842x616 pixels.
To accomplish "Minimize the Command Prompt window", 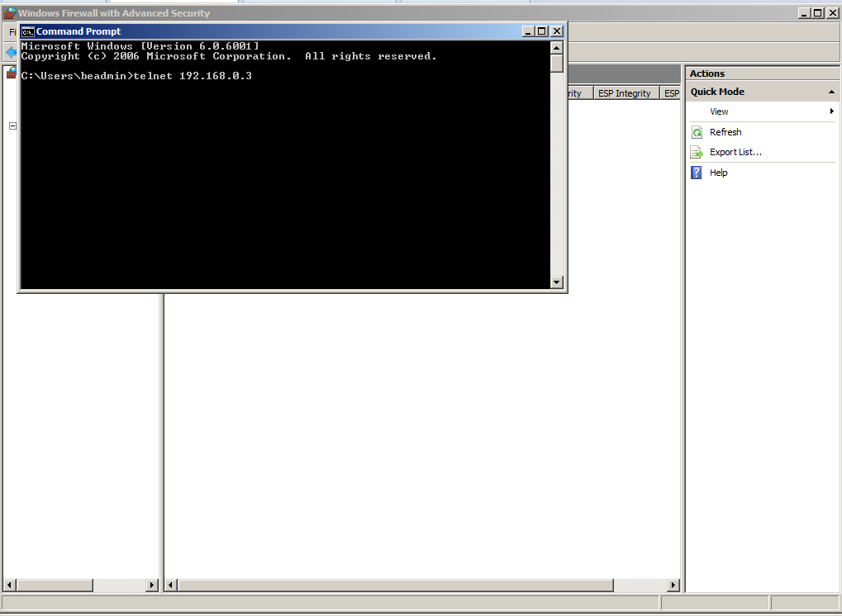I will click(528, 31).
